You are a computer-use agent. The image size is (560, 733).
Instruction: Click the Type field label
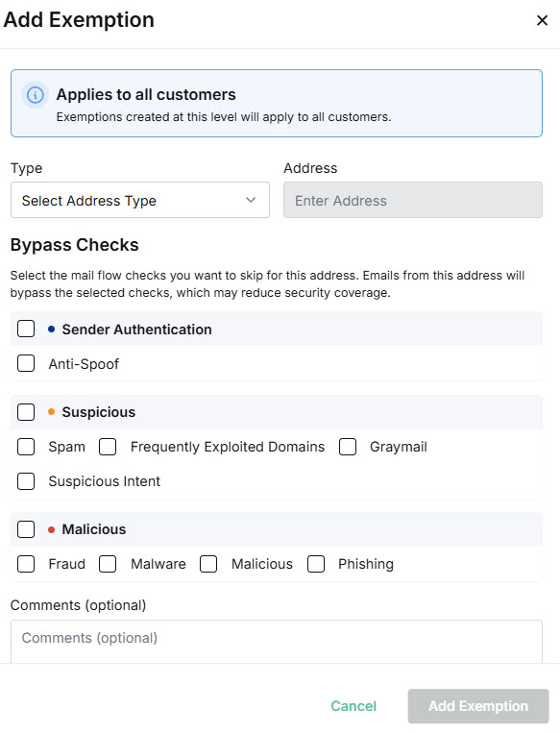point(27,168)
